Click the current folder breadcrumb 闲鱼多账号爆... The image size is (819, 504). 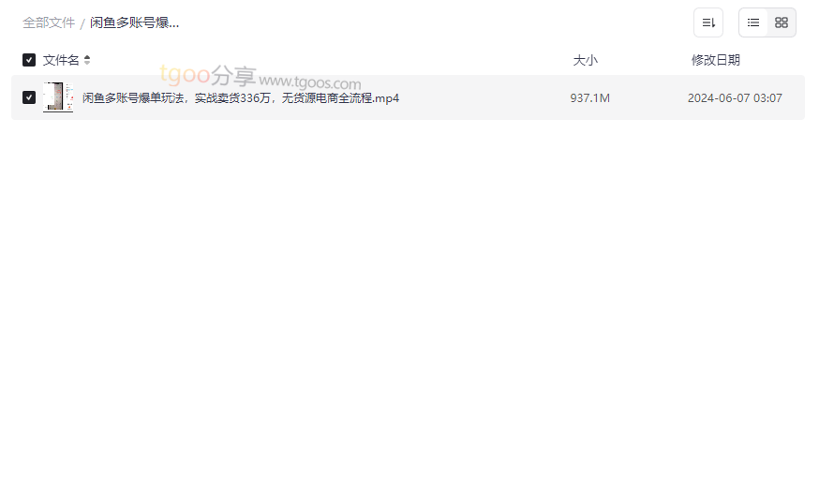coord(134,23)
